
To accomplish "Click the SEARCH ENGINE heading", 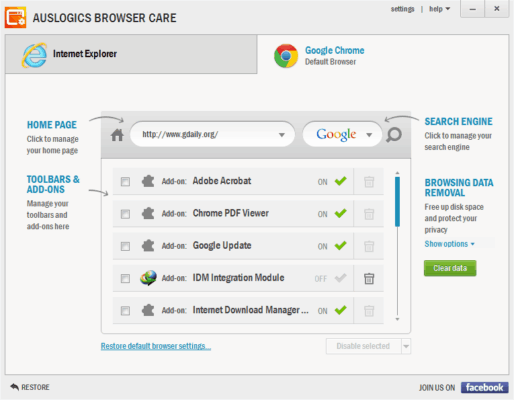I will (458, 121).
